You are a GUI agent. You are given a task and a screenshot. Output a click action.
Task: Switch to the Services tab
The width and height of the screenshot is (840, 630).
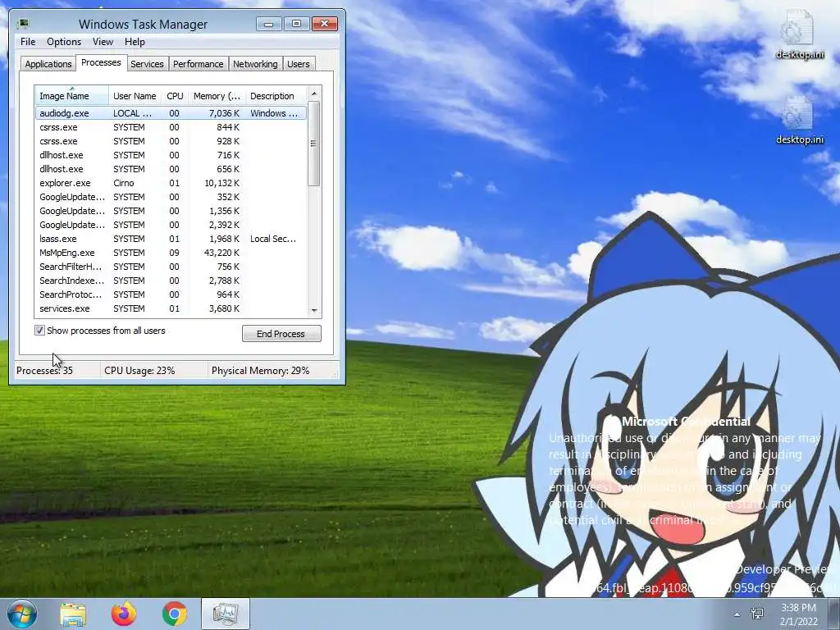(x=147, y=64)
